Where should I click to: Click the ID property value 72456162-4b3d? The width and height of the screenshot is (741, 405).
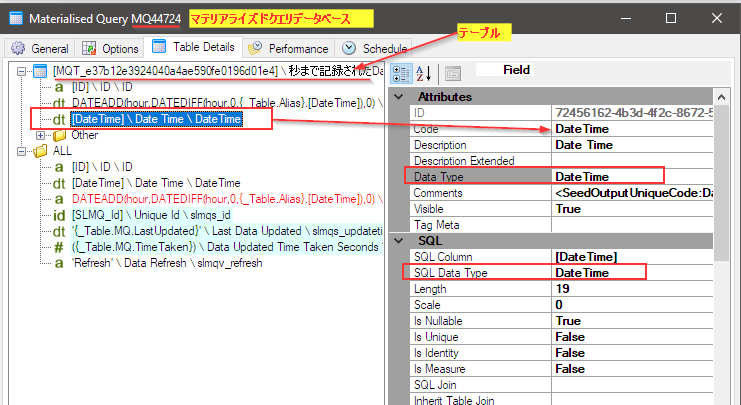pos(632,113)
